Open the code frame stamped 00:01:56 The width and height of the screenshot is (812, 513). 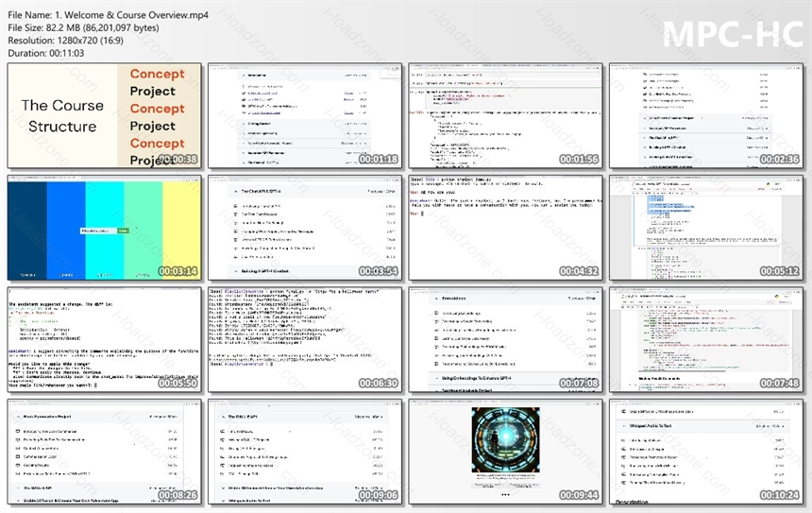505,115
